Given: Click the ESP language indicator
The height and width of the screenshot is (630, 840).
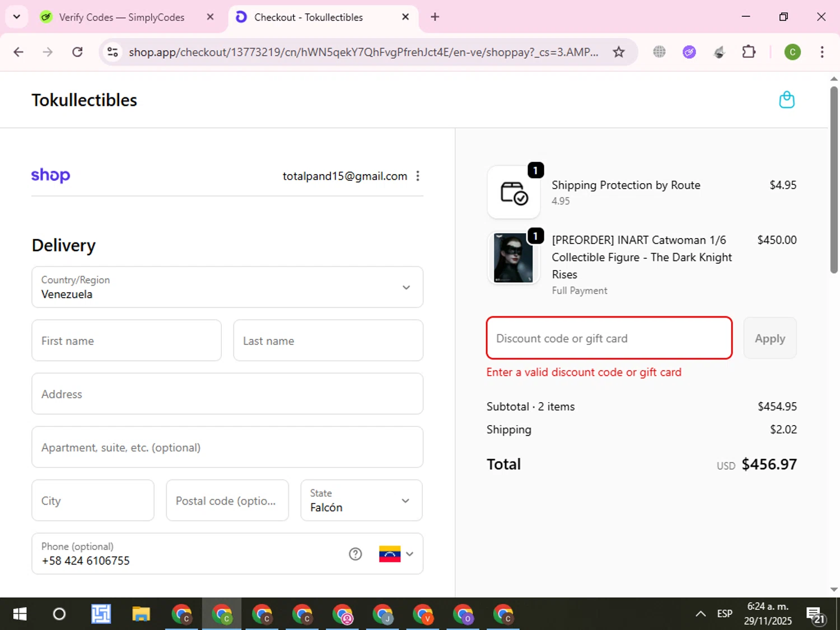Looking at the screenshot, I should pyautogui.click(x=725, y=614).
